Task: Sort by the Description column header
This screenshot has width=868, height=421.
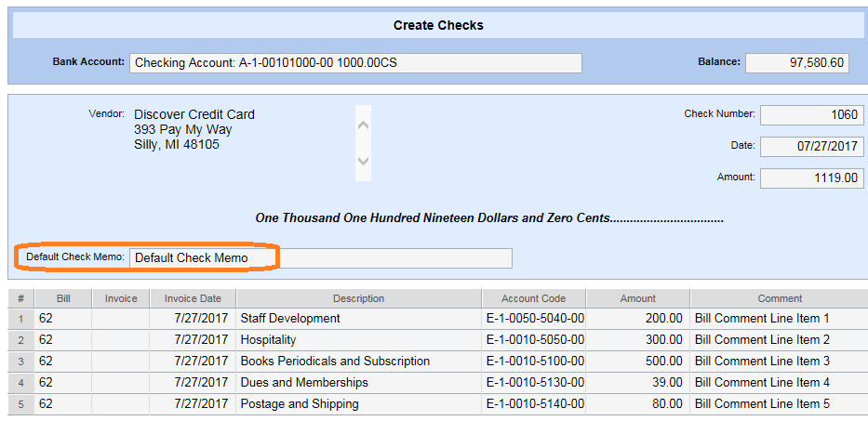Action: [358, 299]
